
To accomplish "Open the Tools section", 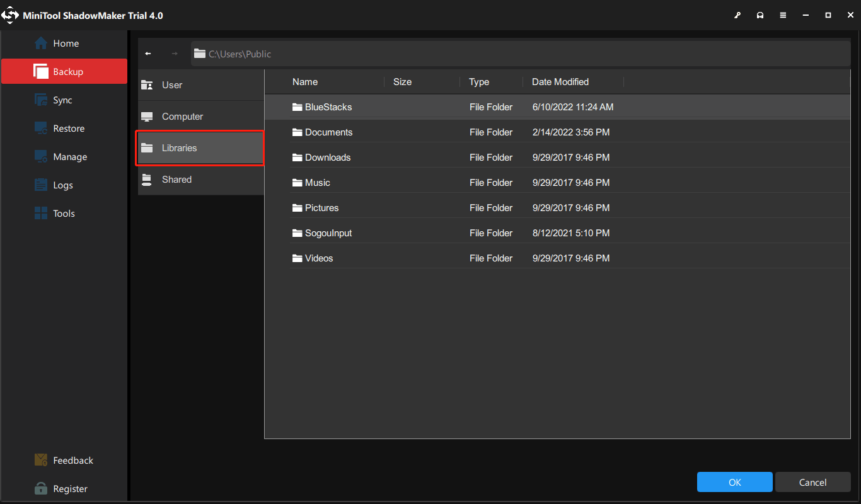I will pyautogui.click(x=64, y=214).
